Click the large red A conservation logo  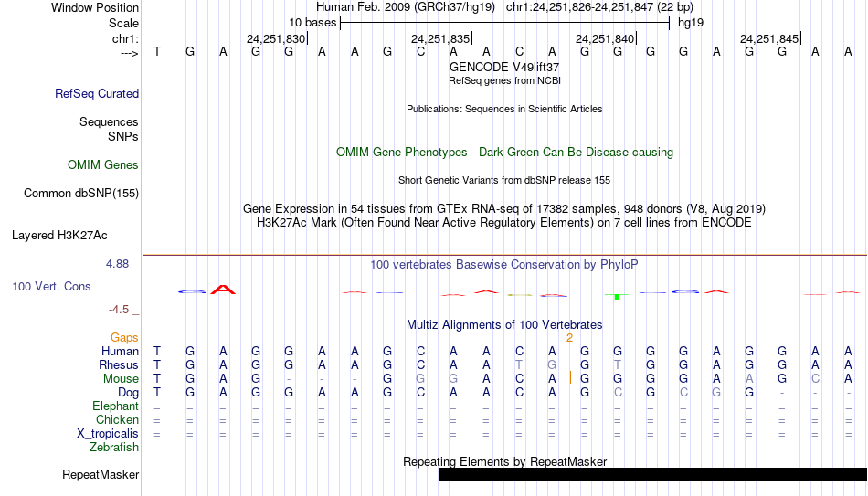223,290
